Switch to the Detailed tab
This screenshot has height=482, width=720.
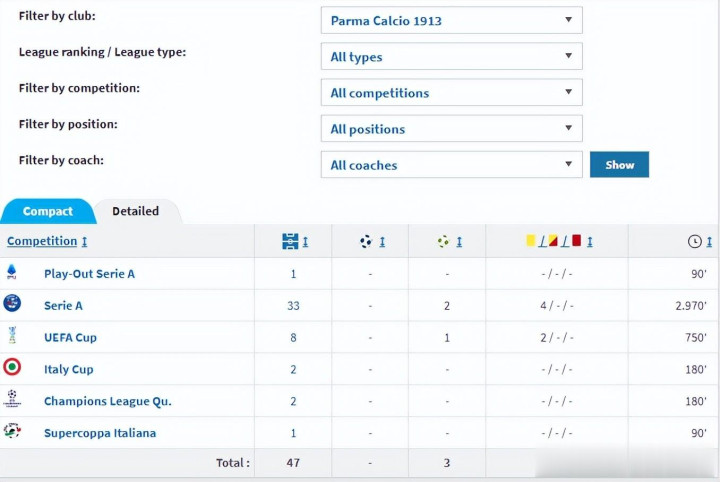[x=136, y=211]
